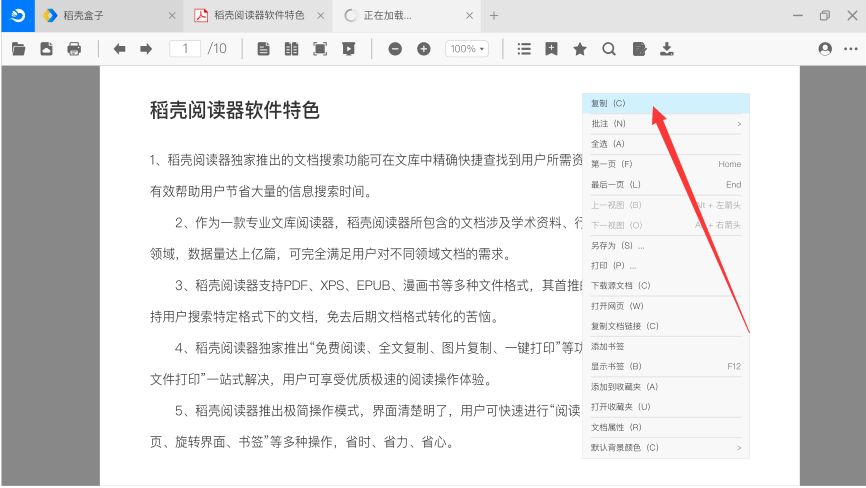Switch to two-page view icon
Screen dimensions: 866x488
(292, 49)
